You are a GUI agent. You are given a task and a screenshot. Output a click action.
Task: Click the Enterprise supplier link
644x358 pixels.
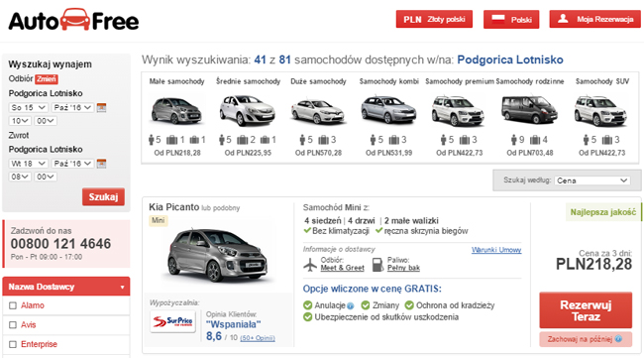[39, 344]
